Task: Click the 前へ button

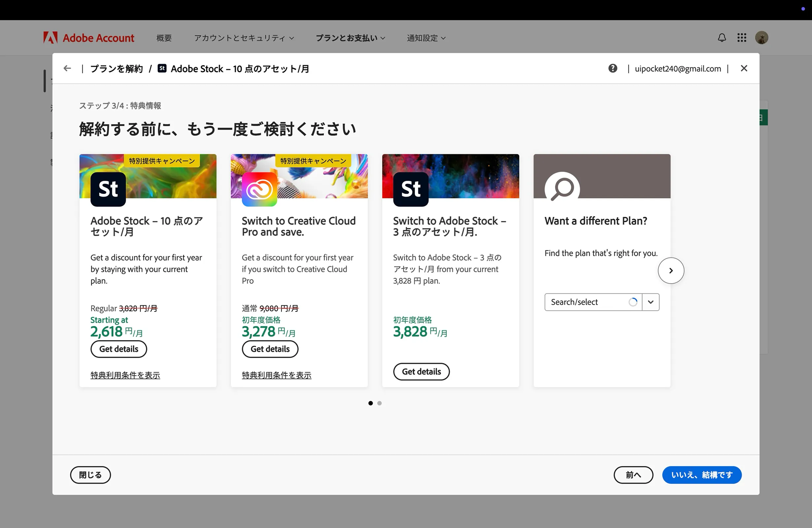Action: tap(633, 475)
